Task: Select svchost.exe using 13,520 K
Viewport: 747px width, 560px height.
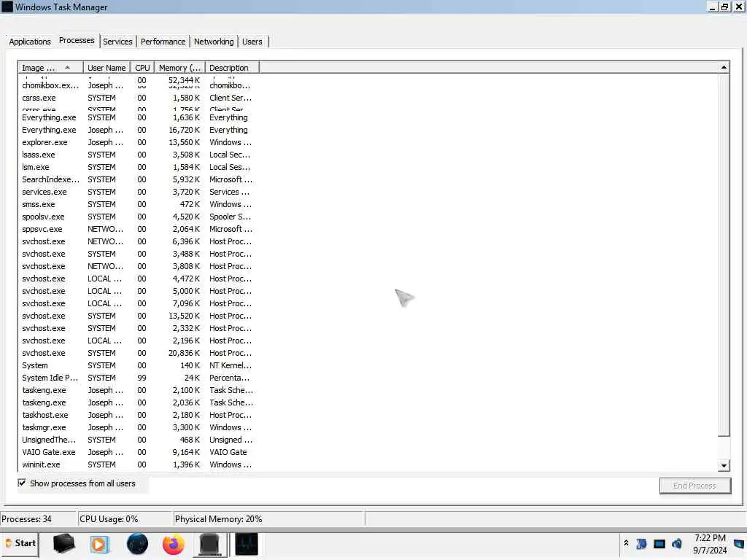Action: [x=137, y=316]
